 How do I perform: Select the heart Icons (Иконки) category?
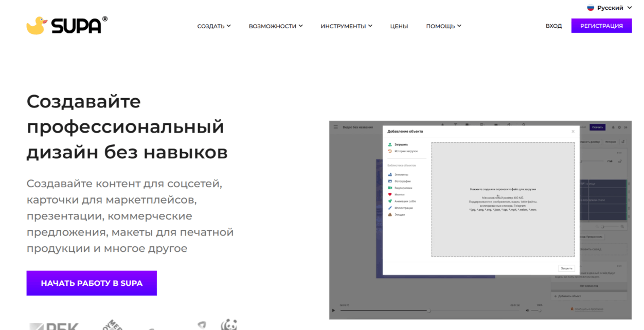pyautogui.click(x=390, y=195)
